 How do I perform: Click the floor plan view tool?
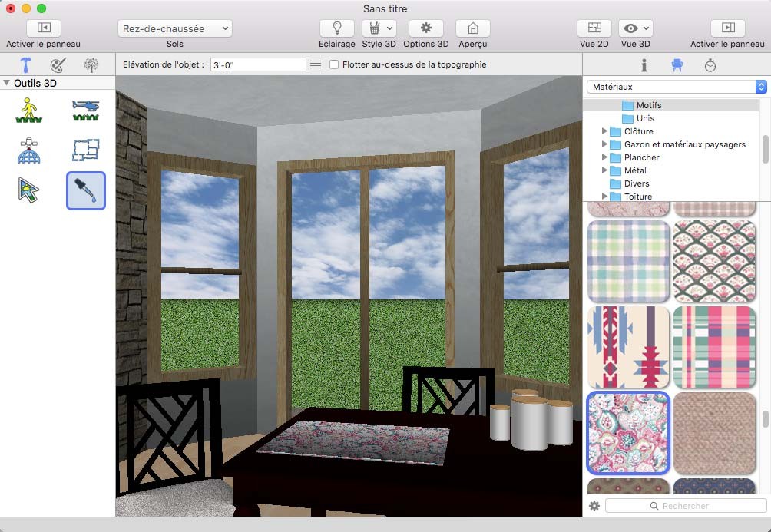pyautogui.click(x=85, y=150)
